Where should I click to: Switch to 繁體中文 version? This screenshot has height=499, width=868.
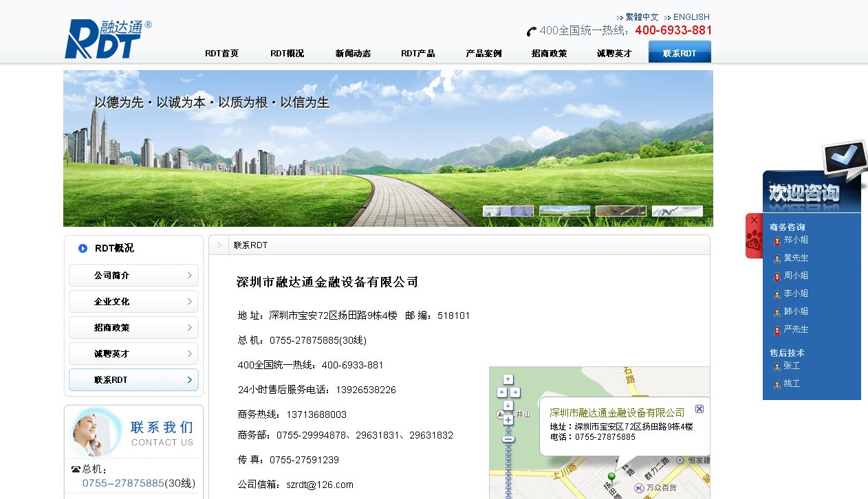point(641,17)
